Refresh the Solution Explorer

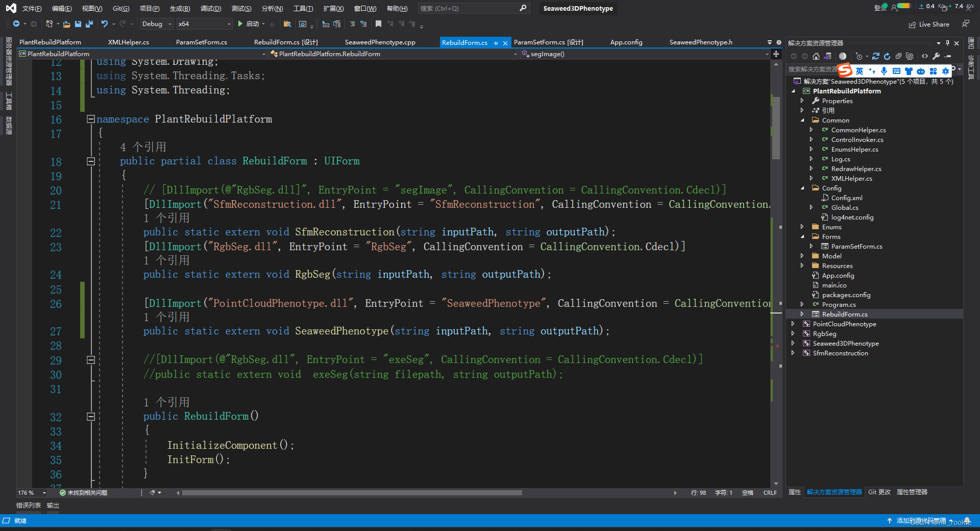pyautogui.click(x=887, y=56)
